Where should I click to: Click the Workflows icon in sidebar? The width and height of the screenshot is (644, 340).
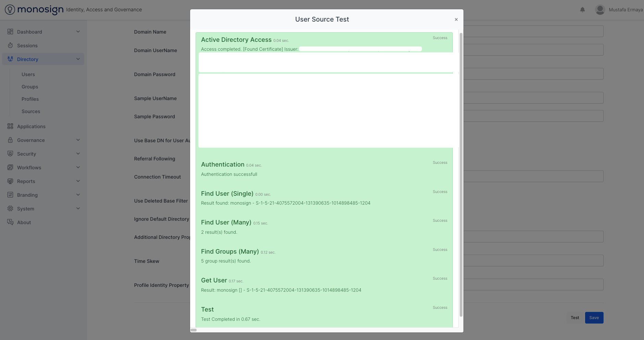[x=10, y=167]
